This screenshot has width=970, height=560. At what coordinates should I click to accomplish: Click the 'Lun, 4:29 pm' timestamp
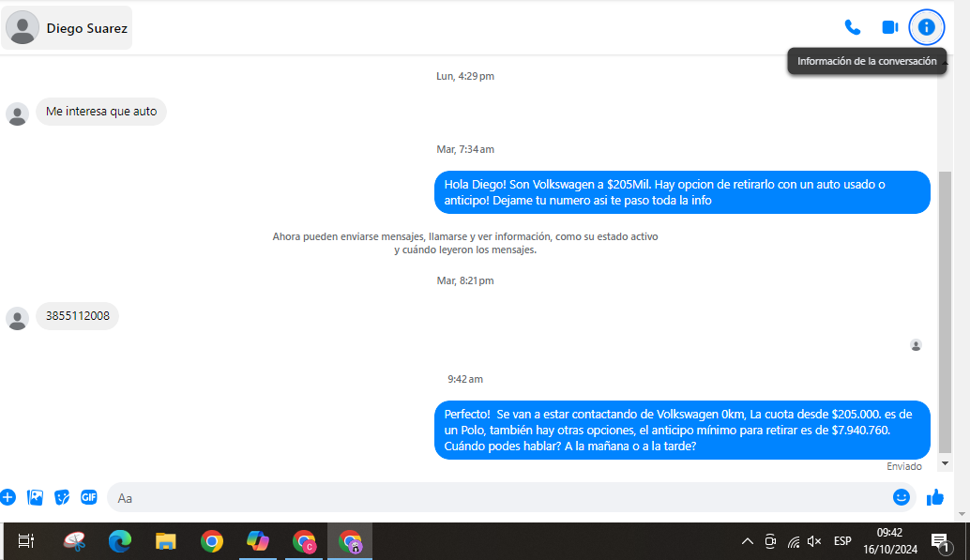coord(465,76)
